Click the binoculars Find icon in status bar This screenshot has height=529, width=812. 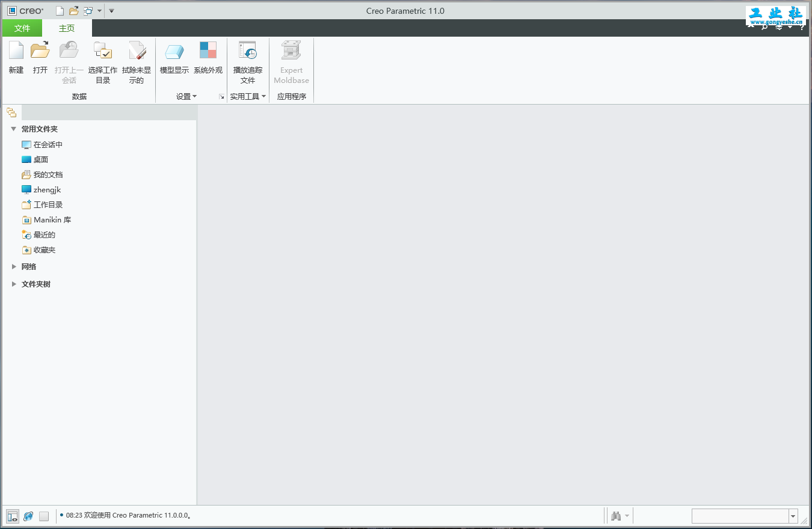pyautogui.click(x=616, y=516)
